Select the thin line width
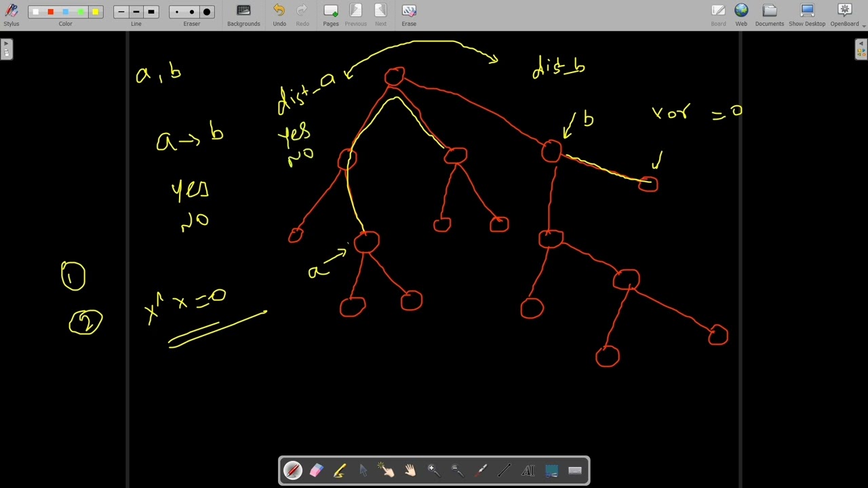The width and height of the screenshot is (868, 488). 121,12
